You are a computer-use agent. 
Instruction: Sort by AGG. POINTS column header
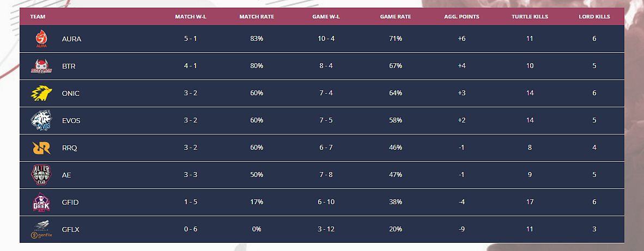pos(461,17)
